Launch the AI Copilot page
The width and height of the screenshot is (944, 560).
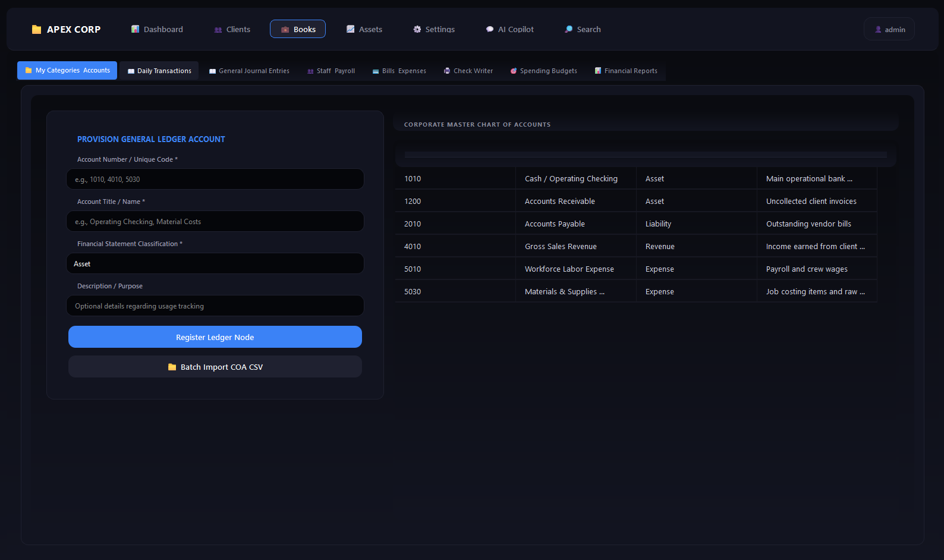(x=510, y=29)
